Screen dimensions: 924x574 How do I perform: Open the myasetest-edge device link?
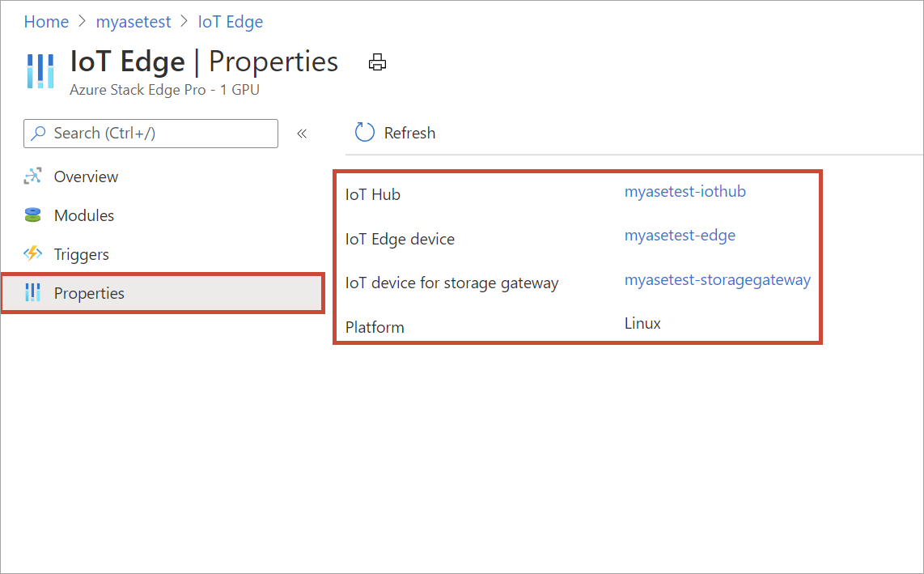pyautogui.click(x=680, y=235)
